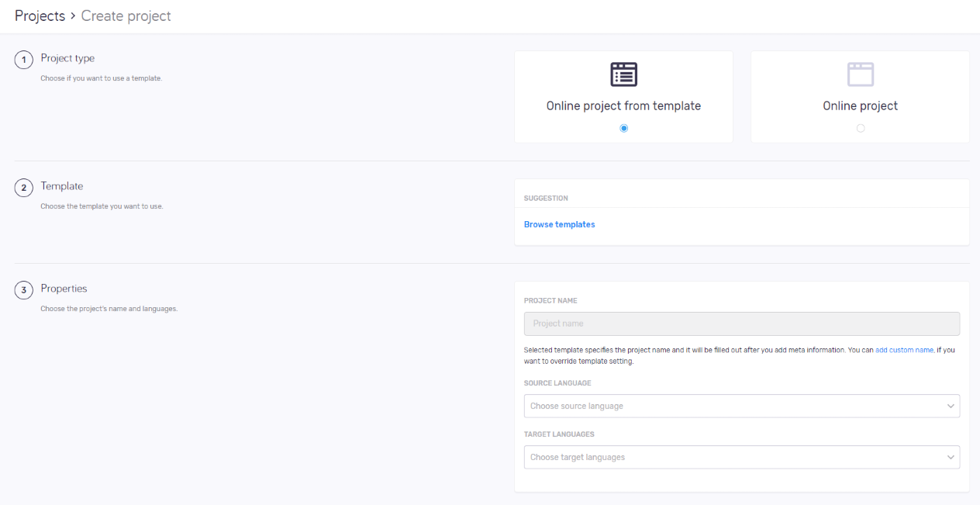Click the add custom name link
This screenshot has height=505, width=980.
tap(904, 350)
